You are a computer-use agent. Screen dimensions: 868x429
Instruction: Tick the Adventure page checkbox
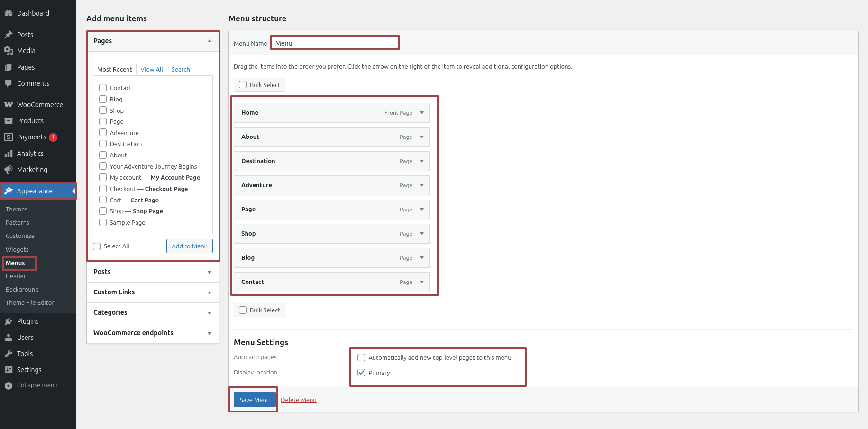(103, 133)
